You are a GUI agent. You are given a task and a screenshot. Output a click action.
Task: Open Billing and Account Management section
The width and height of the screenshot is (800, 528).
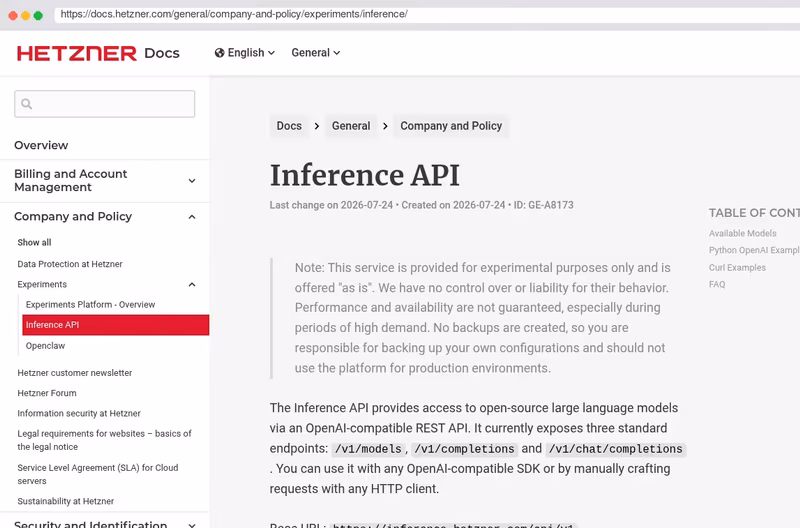pos(70,181)
